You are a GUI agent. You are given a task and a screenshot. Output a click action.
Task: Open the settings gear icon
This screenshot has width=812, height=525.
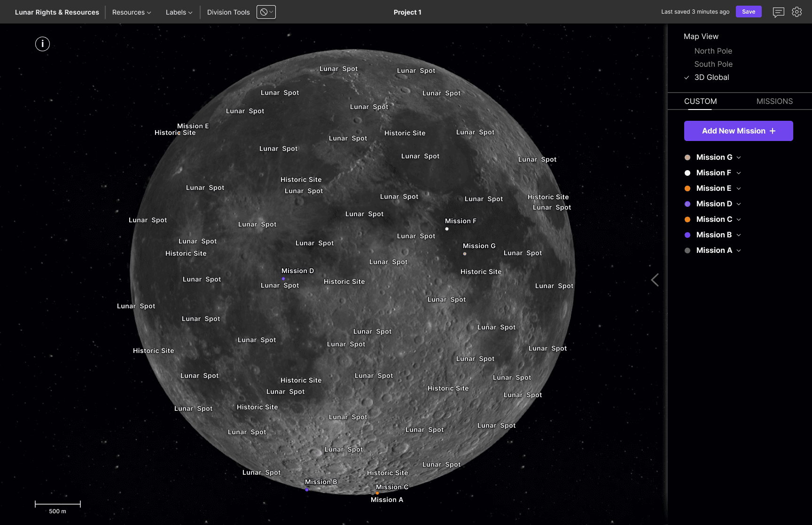pyautogui.click(x=796, y=12)
